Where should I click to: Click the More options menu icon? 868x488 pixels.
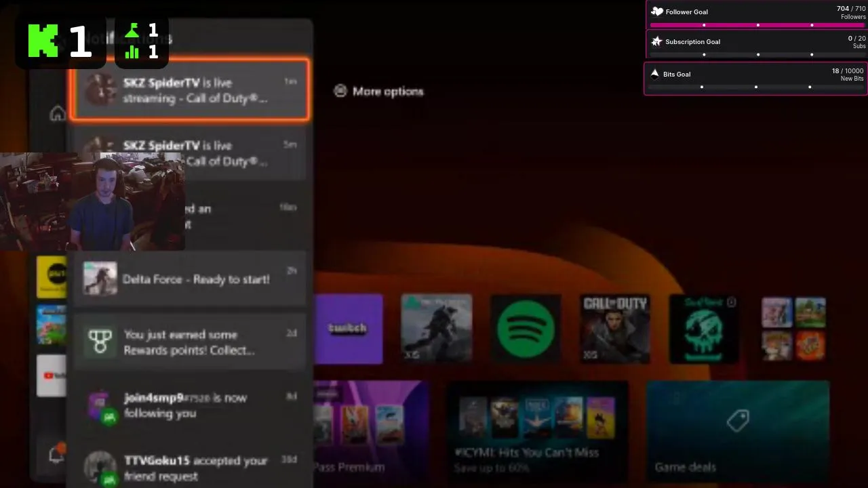[340, 91]
